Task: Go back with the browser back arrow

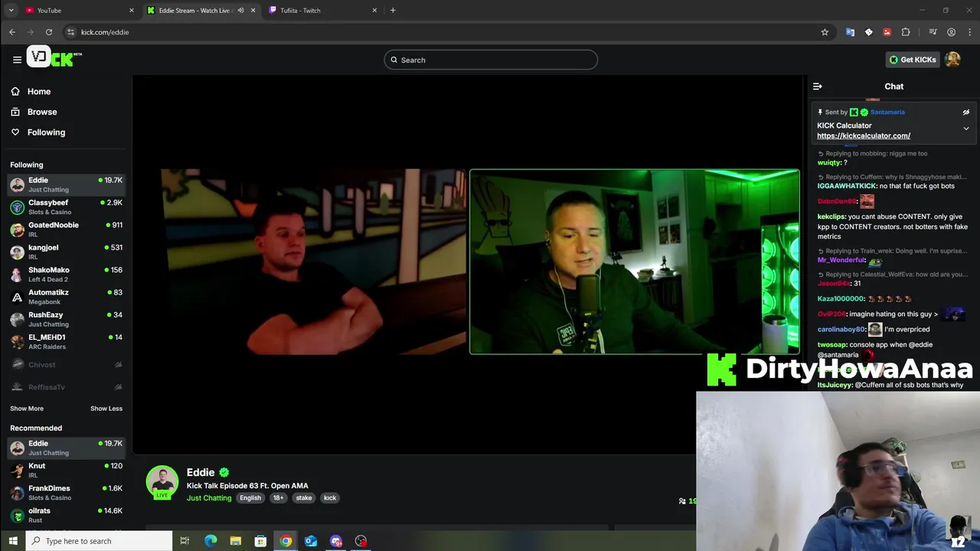Action: click(12, 32)
